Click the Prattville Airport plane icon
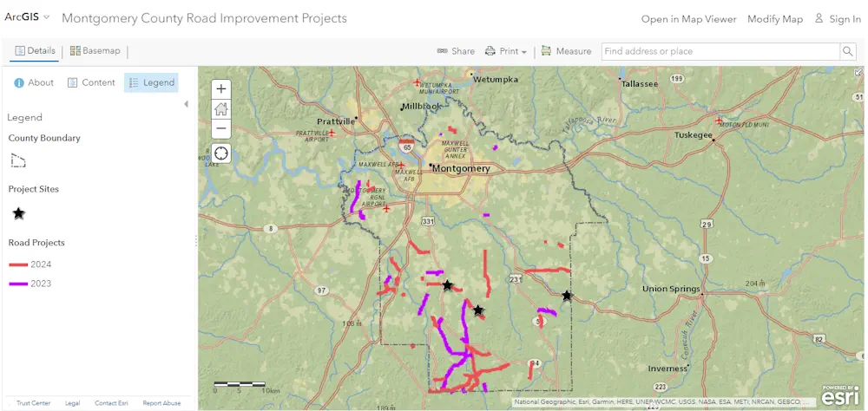 coord(332,133)
